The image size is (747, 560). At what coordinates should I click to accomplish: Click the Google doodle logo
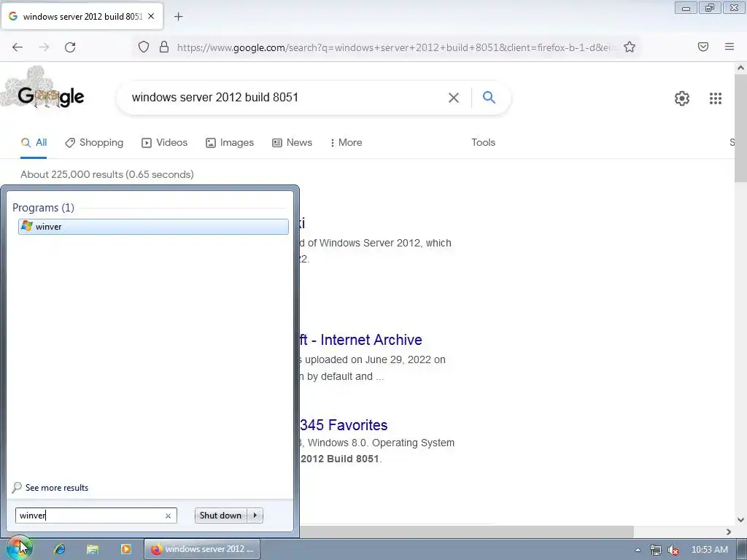[x=44, y=90]
